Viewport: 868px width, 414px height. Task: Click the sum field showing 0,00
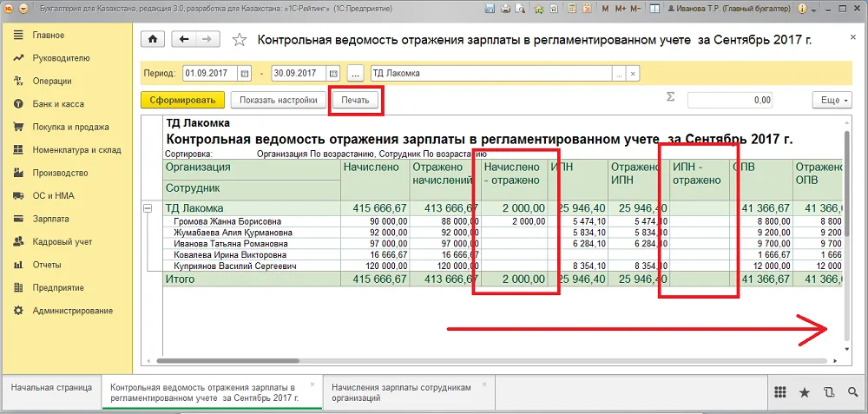730,100
